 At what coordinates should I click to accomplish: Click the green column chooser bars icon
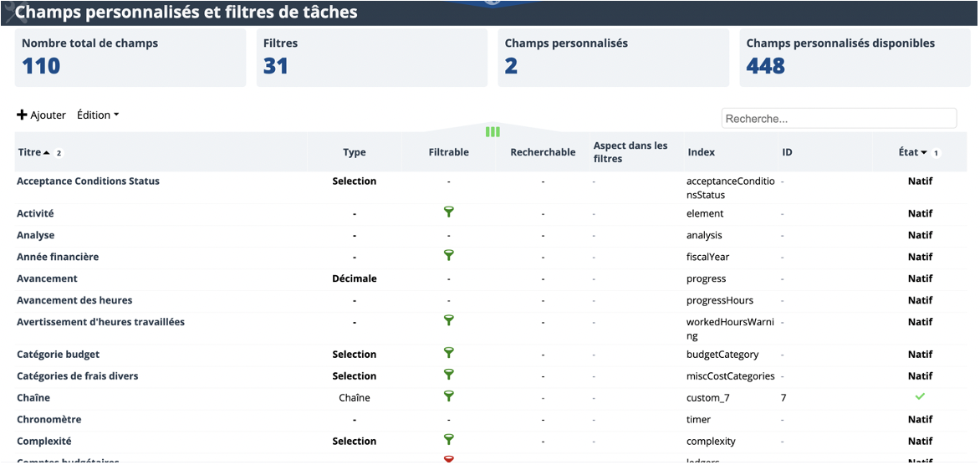(x=493, y=132)
